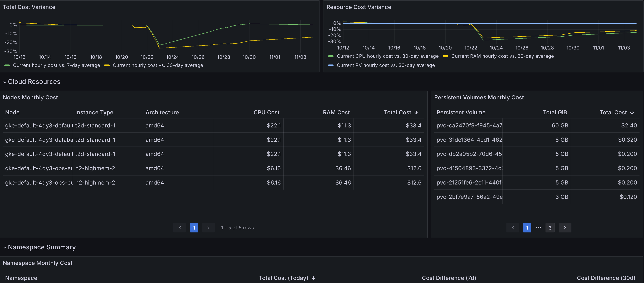Sort nodes by Instance Type column
The height and width of the screenshot is (283, 644).
pos(94,112)
